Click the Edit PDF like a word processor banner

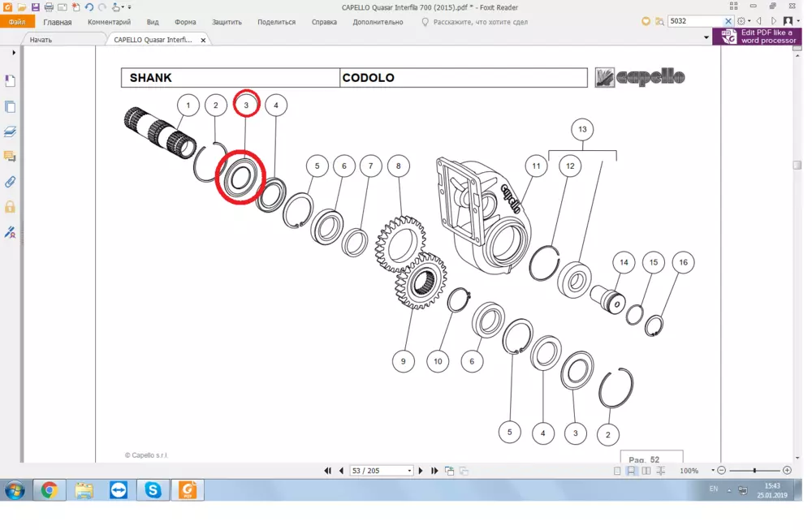pos(758,37)
